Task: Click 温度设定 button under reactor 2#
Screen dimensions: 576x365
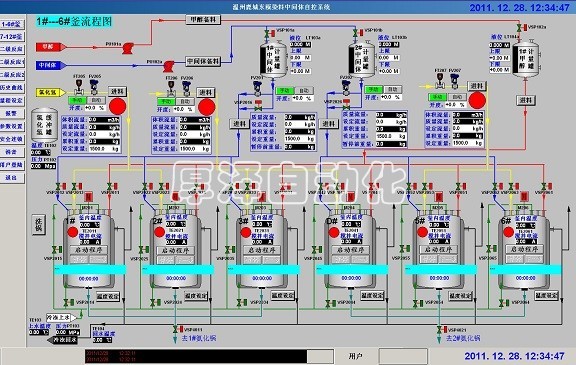Action: [196, 296]
